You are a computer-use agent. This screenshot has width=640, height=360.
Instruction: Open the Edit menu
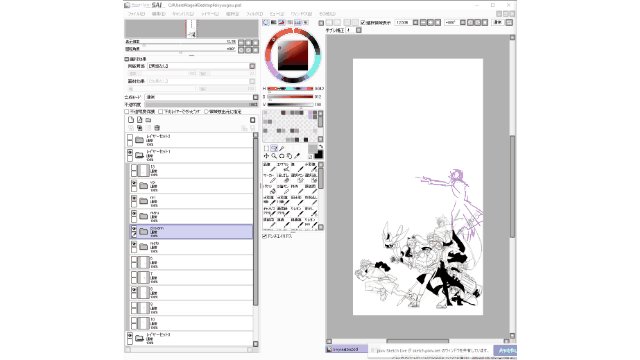tap(158, 14)
